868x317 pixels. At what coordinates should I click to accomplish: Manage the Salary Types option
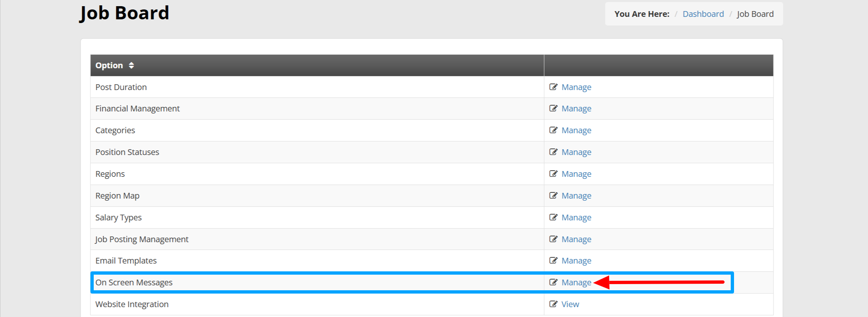coord(576,218)
